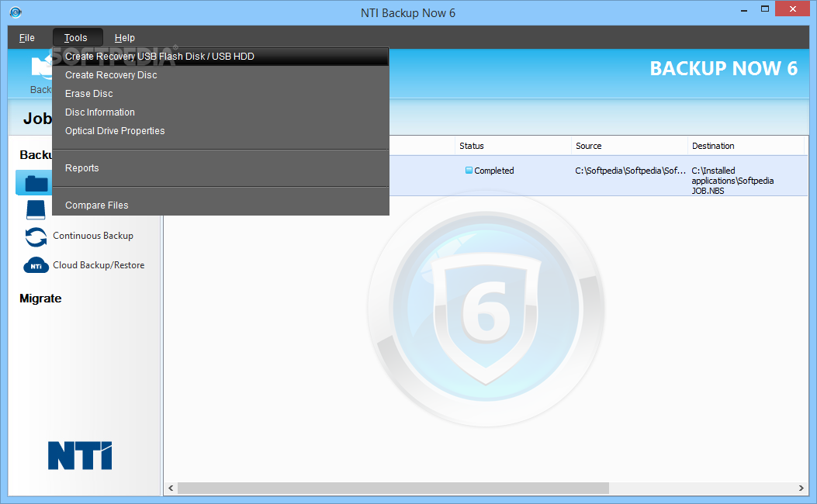This screenshot has width=817, height=504.
Task: Select Create Recovery Disc menu entry
Action: [221, 75]
